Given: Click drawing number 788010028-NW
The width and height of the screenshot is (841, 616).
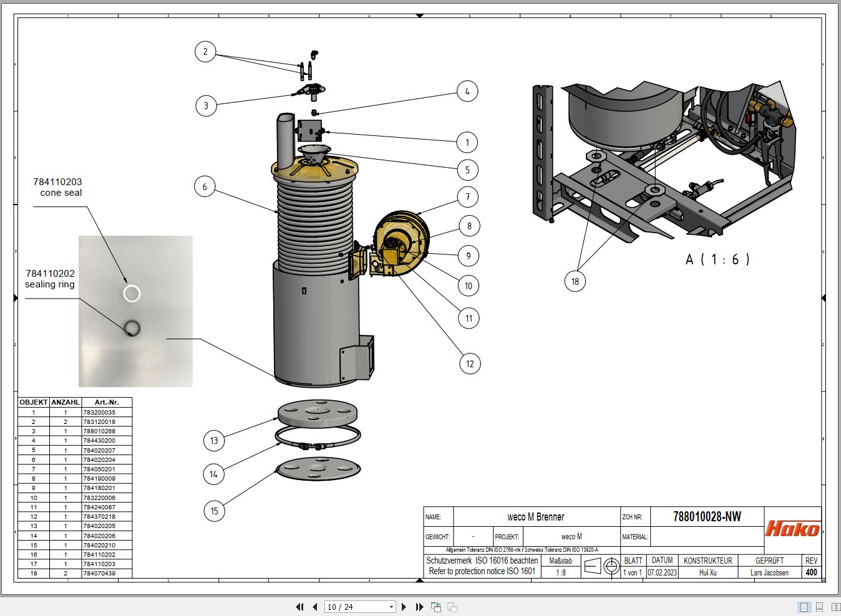Looking at the screenshot, I should pos(707,516).
